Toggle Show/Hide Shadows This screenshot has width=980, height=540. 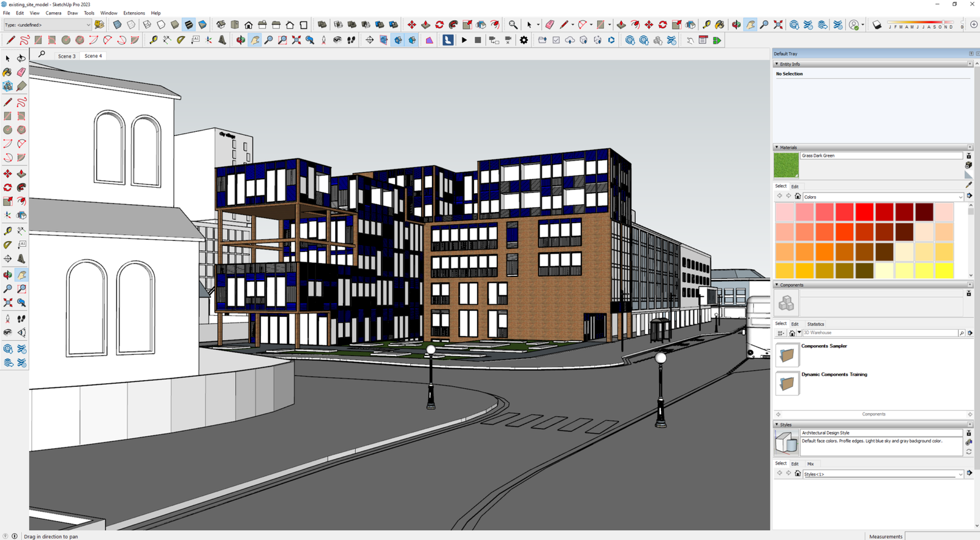pyautogui.click(x=877, y=25)
